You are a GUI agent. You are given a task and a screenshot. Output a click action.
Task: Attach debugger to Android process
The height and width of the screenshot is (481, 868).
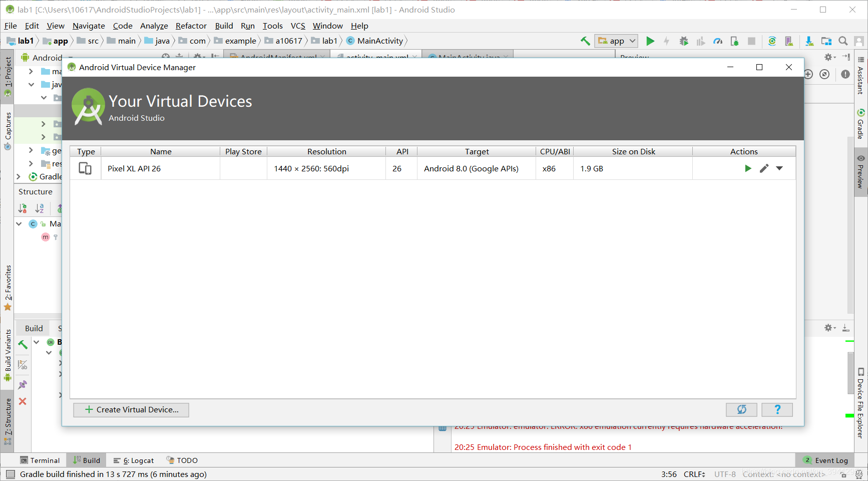(734, 41)
